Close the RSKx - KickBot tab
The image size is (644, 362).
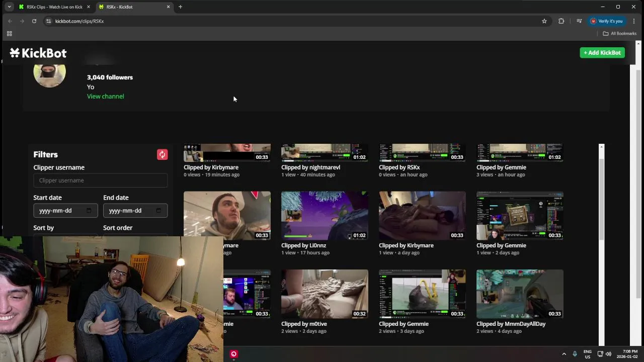(x=168, y=7)
